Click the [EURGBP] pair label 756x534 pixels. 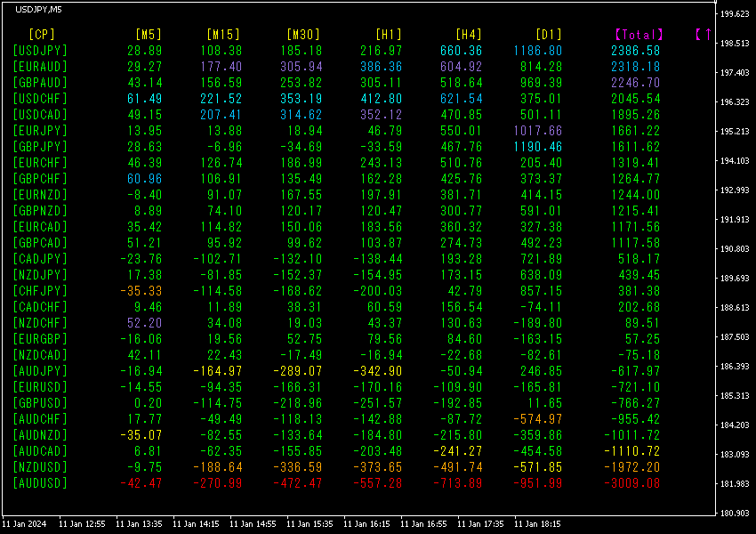coord(40,338)
